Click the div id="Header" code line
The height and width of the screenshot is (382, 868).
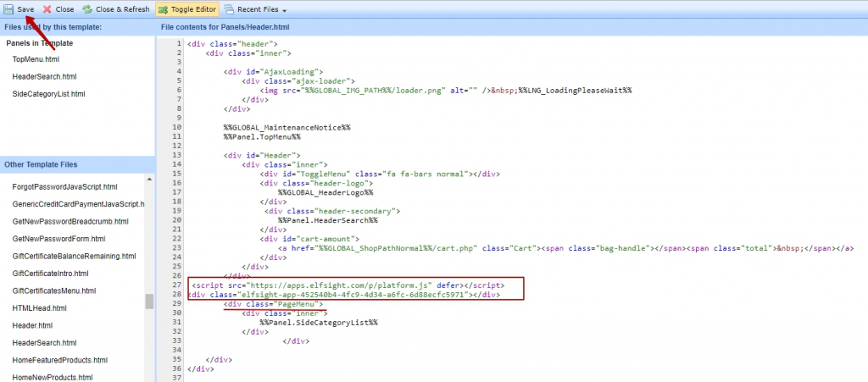pos(262,155)
